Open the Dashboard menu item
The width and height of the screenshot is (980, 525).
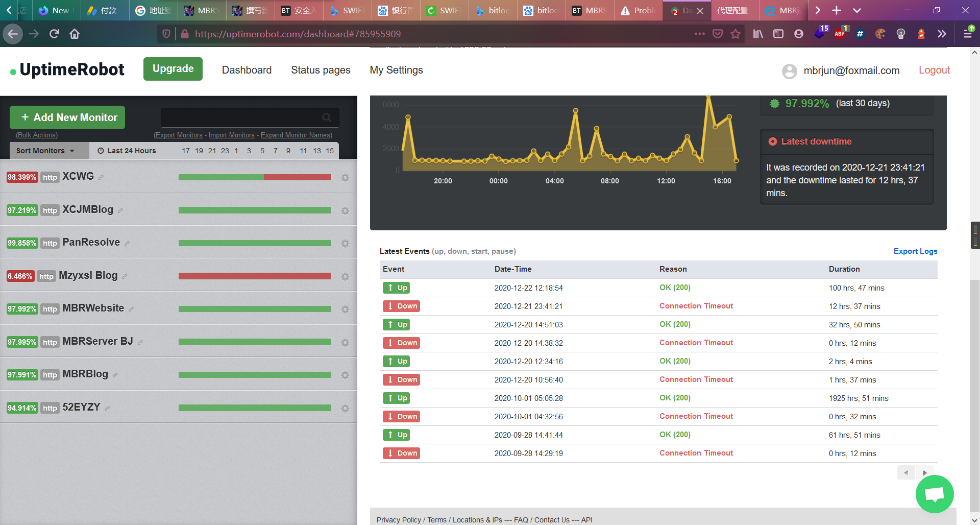point(247,70)
